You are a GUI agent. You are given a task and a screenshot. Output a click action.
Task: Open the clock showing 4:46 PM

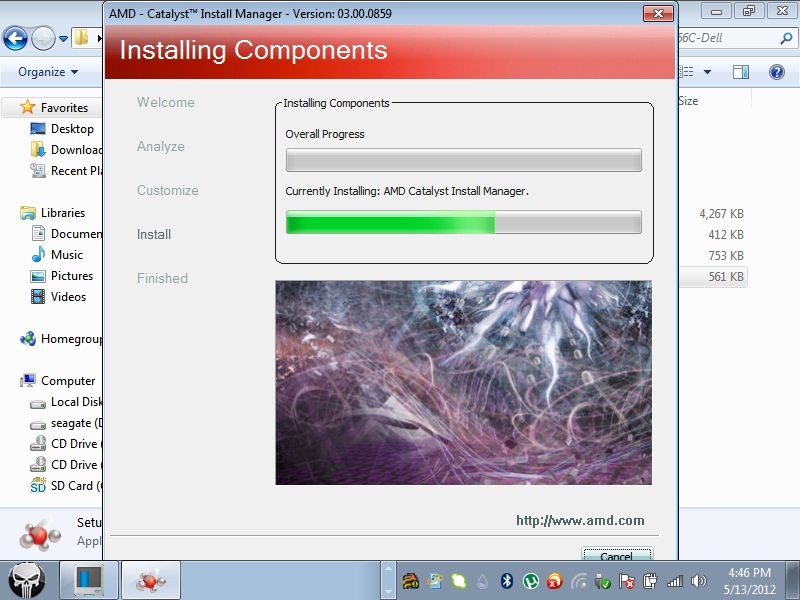[x=749, y=581]
